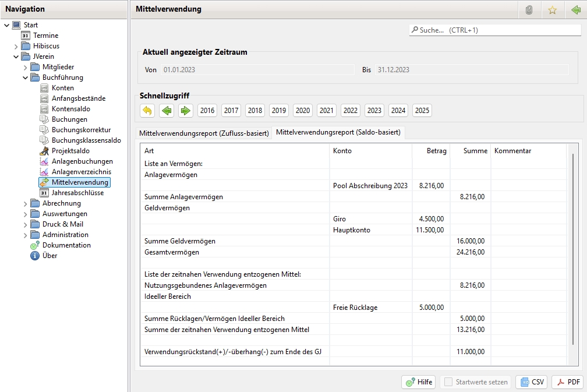This screenshot has width=587, height=392.
Task: Collapse the Buchführung tree node
Action: coord(26,77)
